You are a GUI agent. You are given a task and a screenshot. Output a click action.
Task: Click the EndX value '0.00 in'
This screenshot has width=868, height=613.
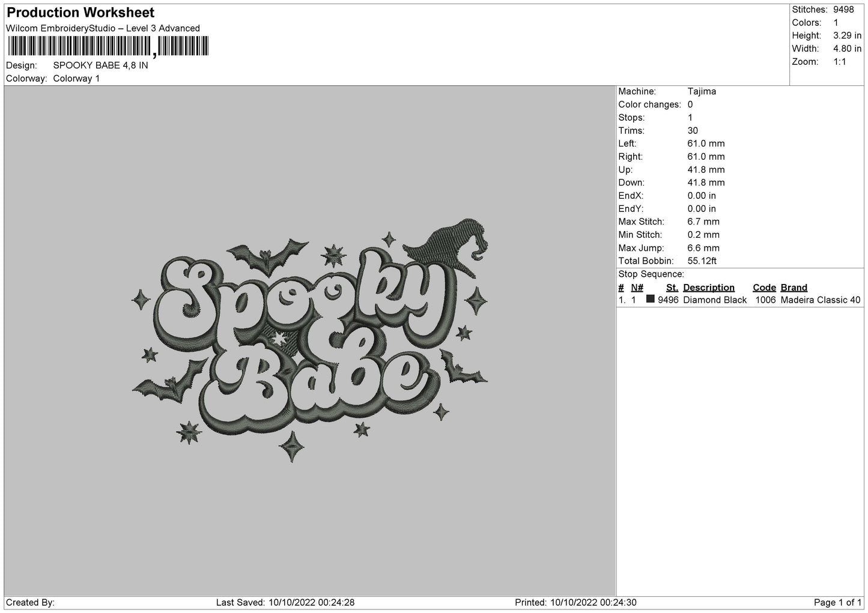(702, 196)
